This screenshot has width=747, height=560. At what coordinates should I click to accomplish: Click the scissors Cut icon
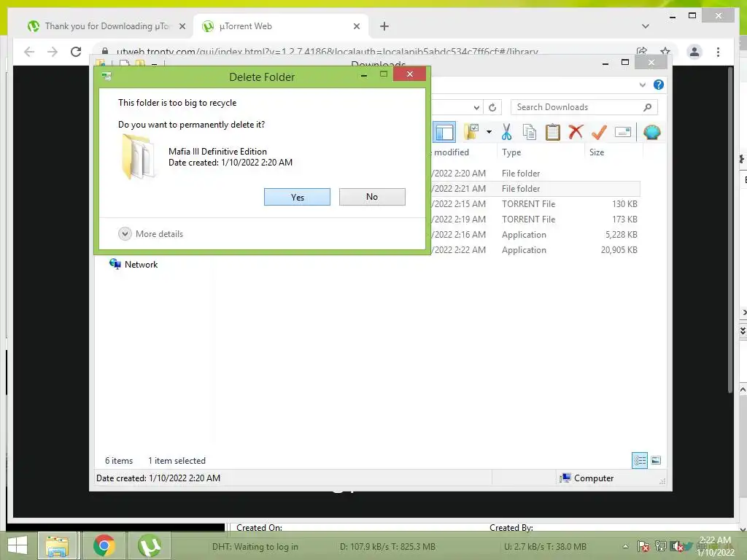[506, 132]
